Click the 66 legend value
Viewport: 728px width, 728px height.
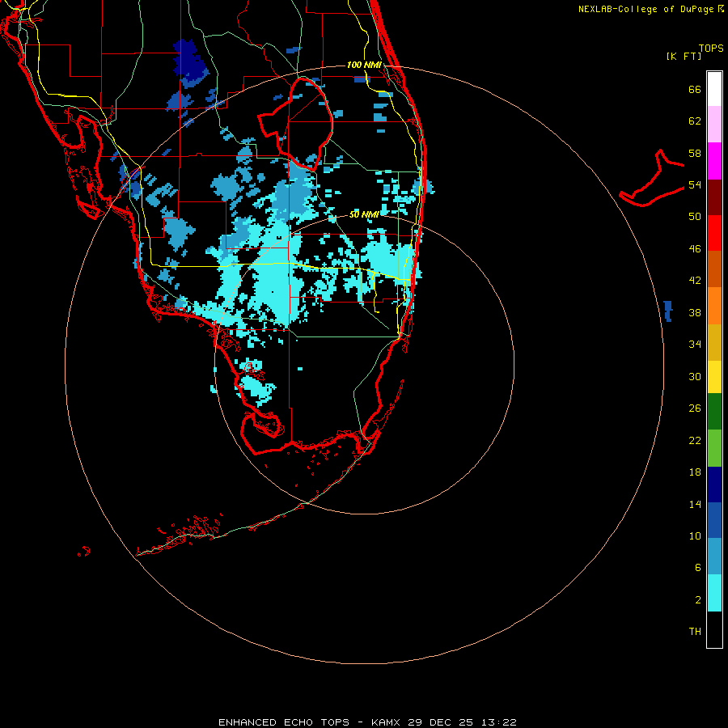click(695, 89)
